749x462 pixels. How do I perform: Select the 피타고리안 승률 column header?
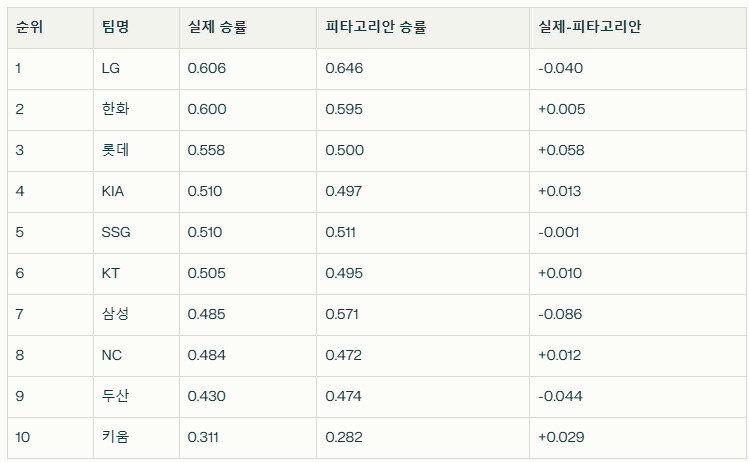coord(422,27)
